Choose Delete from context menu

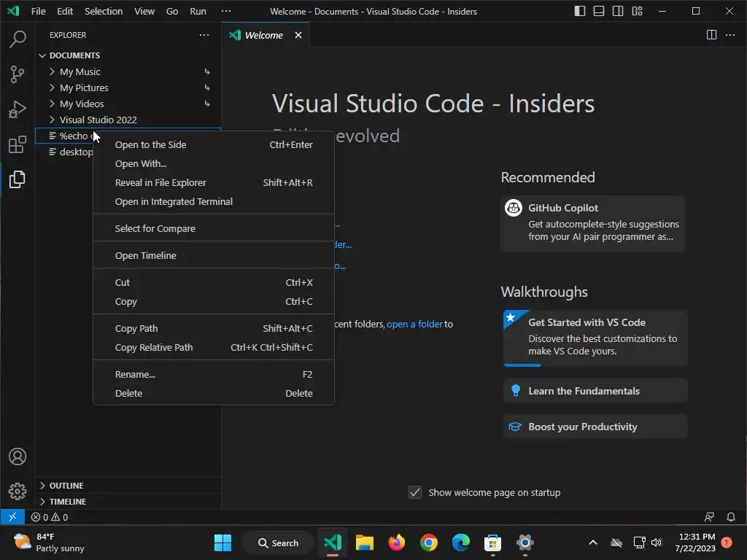tap(214, 393)
